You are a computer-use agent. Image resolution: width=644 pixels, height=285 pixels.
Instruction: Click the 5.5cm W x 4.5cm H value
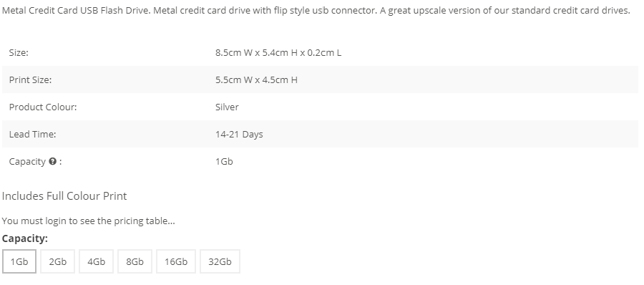[256, 79]
